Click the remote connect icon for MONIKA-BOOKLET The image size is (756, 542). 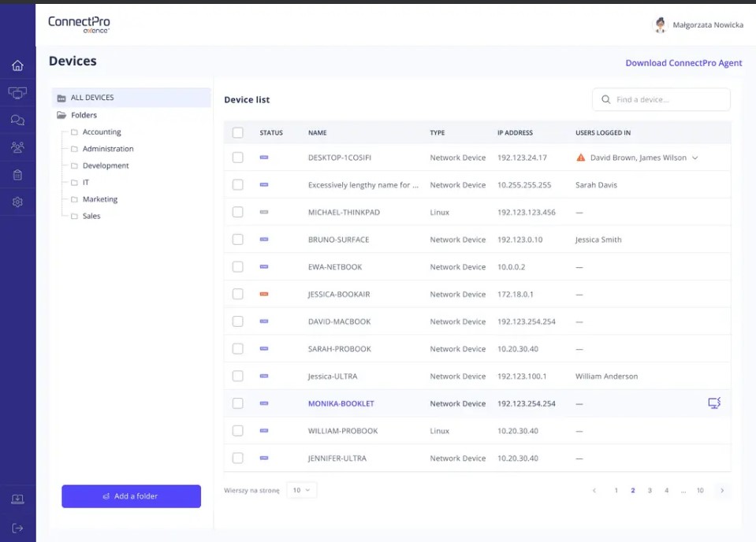[714, 403]
